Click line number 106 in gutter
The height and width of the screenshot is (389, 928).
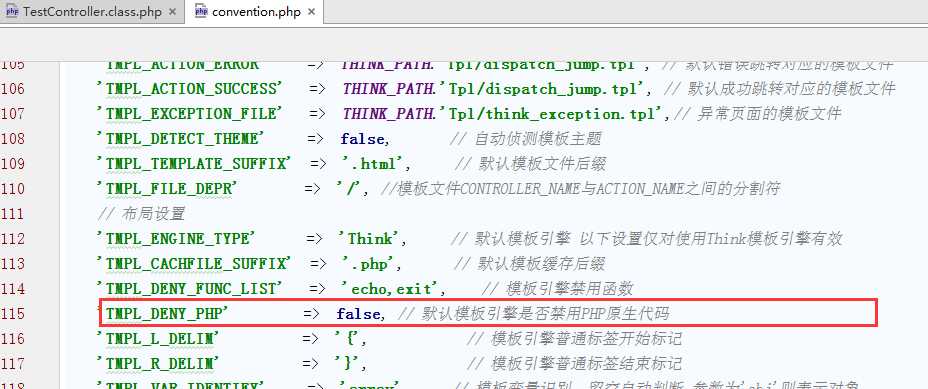pos(12,89)
